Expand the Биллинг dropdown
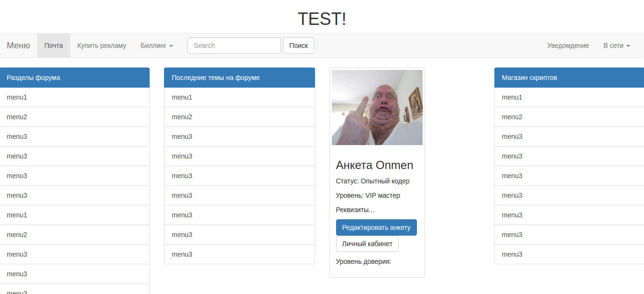This screenshot has width=644, height=294. point(156,45)
